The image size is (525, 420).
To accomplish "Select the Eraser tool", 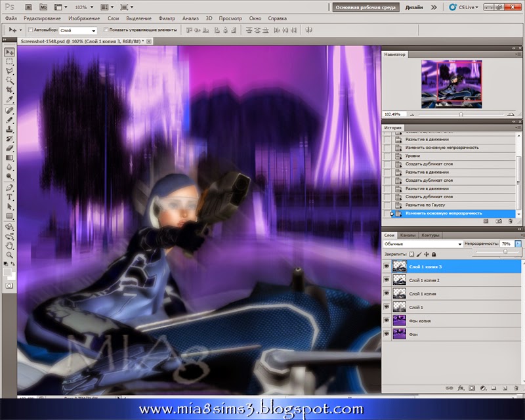I will [9, 148].
